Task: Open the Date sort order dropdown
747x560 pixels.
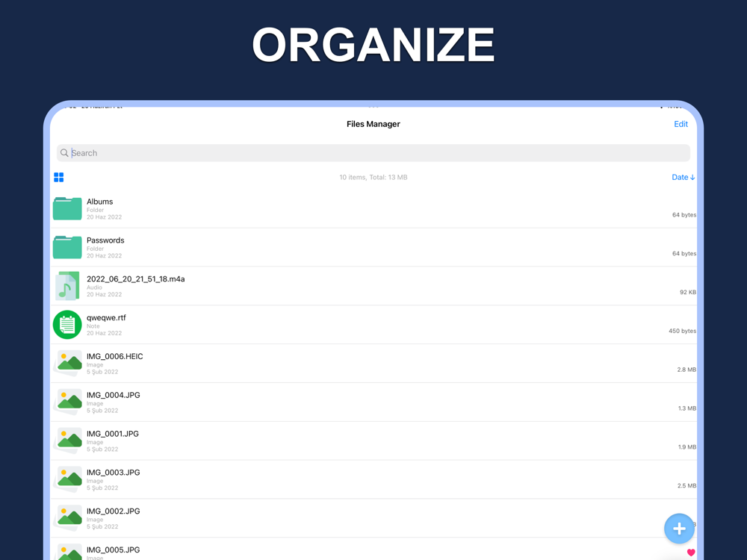Action: [684, 177]
